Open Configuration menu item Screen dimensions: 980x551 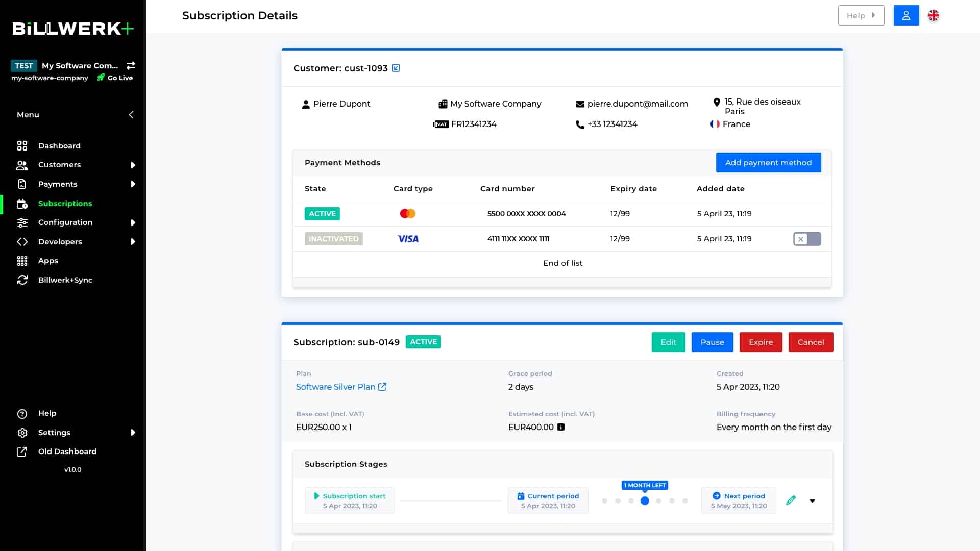click(x=65, y=222)
